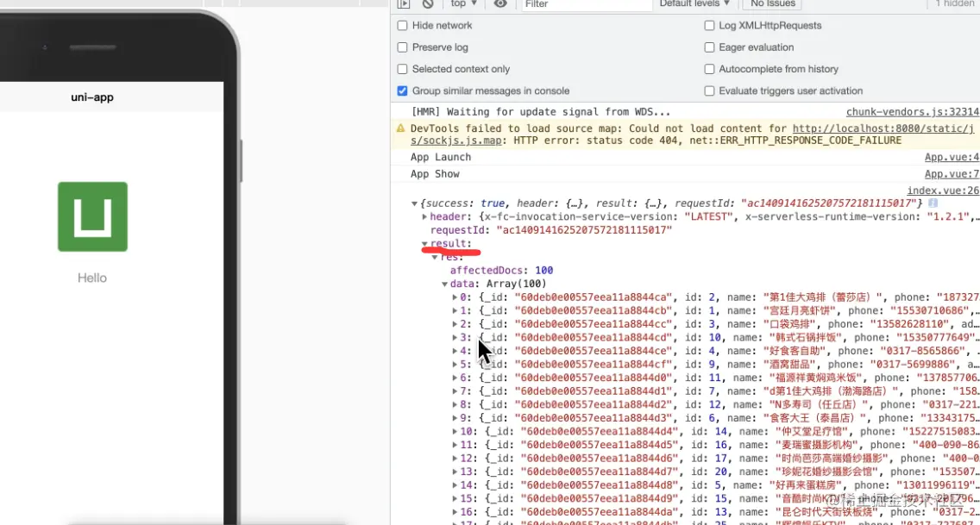This screenshot has height=525, width=980.
Task: Open the Default levels dropdown
Action: 694,3
